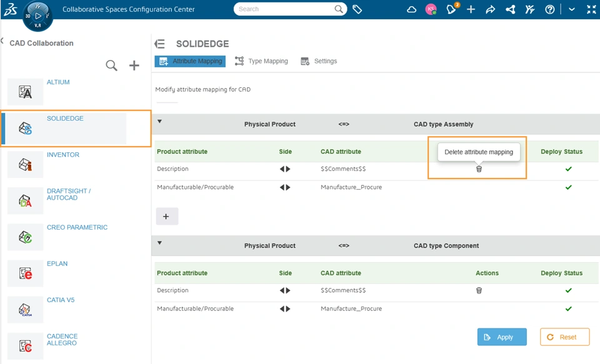Click the search magnifier in CAD Collaboration panel
Image resolution: width=600 pixels, height=364 pixels.
point(111,66)
